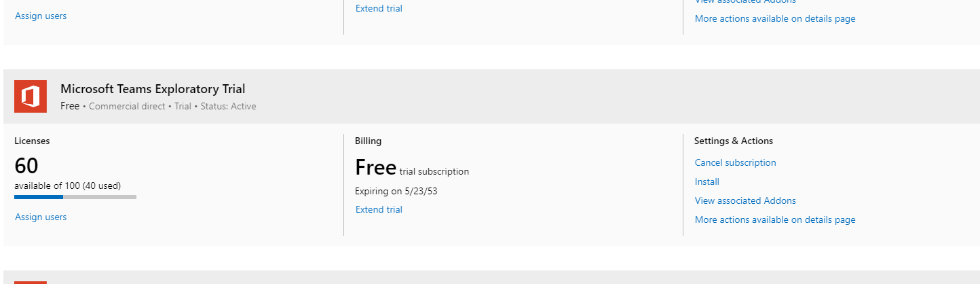Click Extend trial in the topmost subscription card

pos(379,8)
